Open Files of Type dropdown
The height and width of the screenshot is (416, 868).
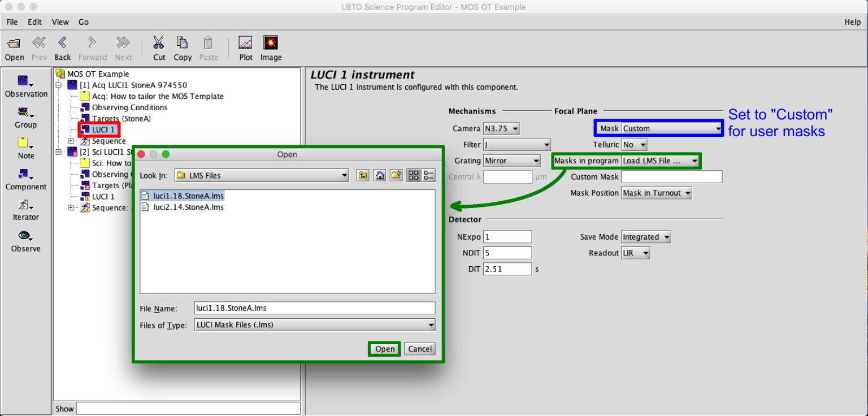315,324
